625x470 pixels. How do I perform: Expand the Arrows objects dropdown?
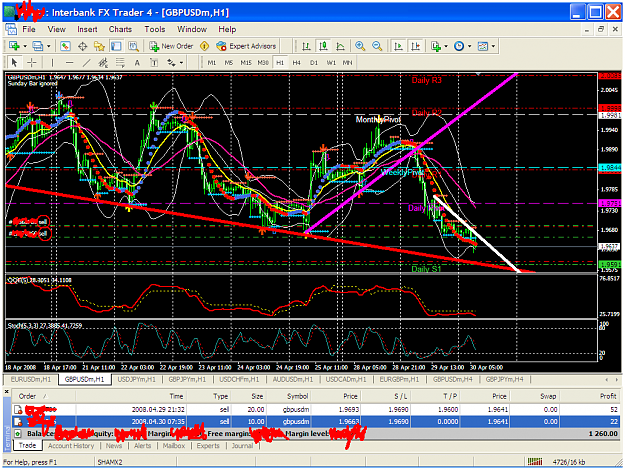181,63
